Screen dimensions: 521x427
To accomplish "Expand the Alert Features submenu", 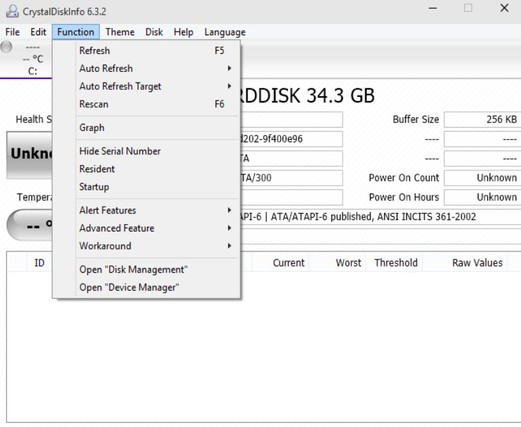I will click(x=147, y=210).
